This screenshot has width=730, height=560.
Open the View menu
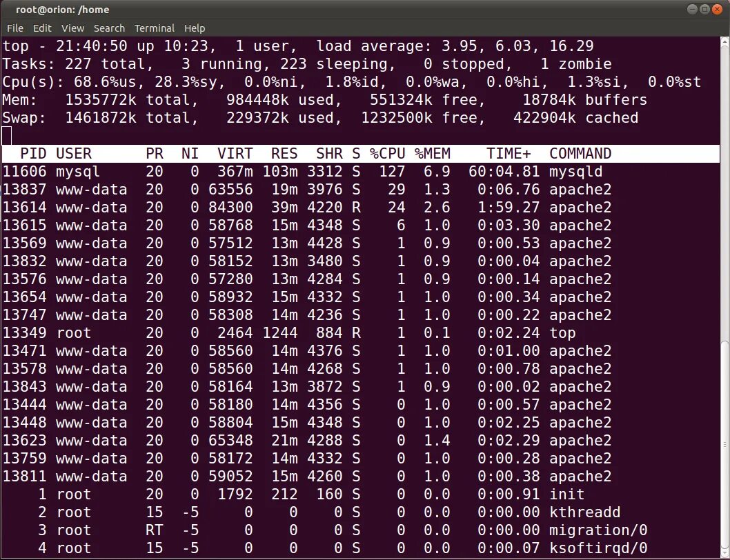click(x=72, y=28)
